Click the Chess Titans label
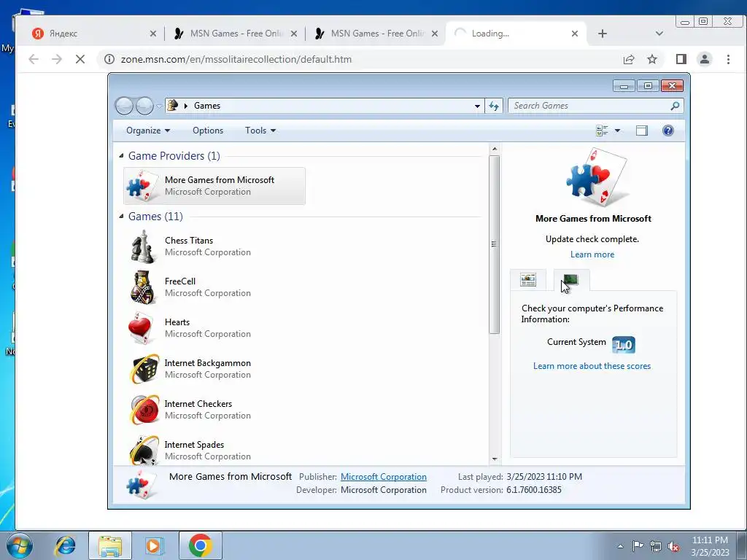 (189, 240)
